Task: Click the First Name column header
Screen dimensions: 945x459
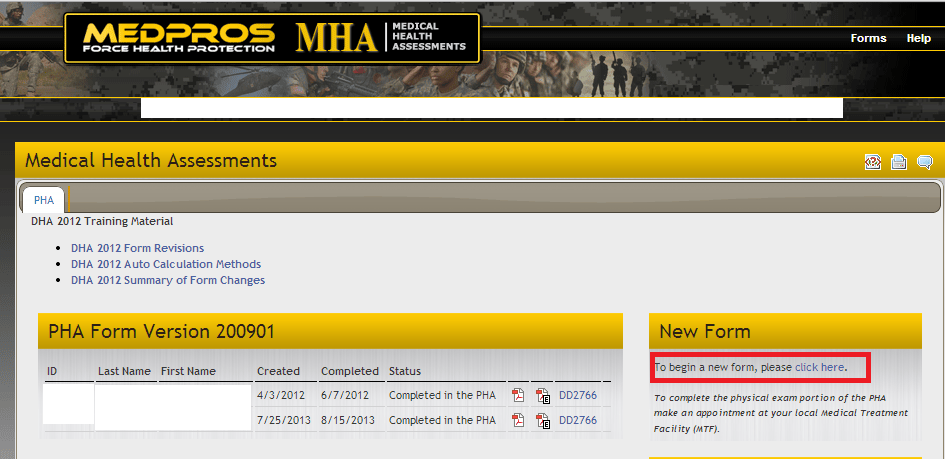Action: (188, 371)
